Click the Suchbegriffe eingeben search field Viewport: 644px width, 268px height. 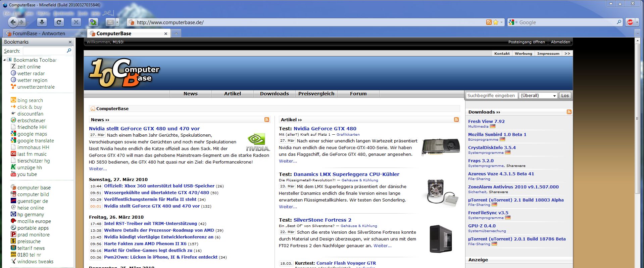[x=491, y=95]
